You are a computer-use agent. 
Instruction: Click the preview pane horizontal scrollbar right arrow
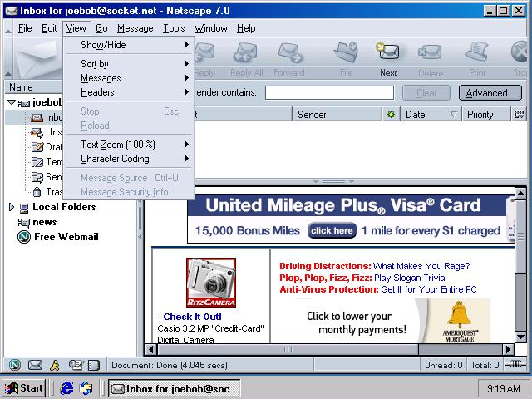(x=508, y=349)
